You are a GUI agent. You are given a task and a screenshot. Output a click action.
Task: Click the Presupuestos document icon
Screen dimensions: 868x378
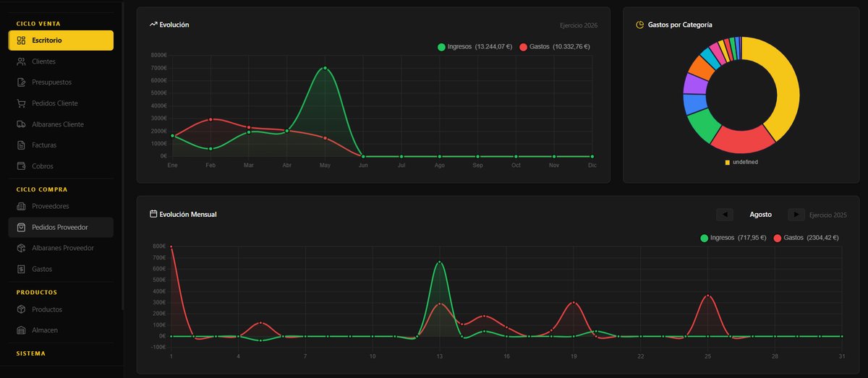pos(22,82)
